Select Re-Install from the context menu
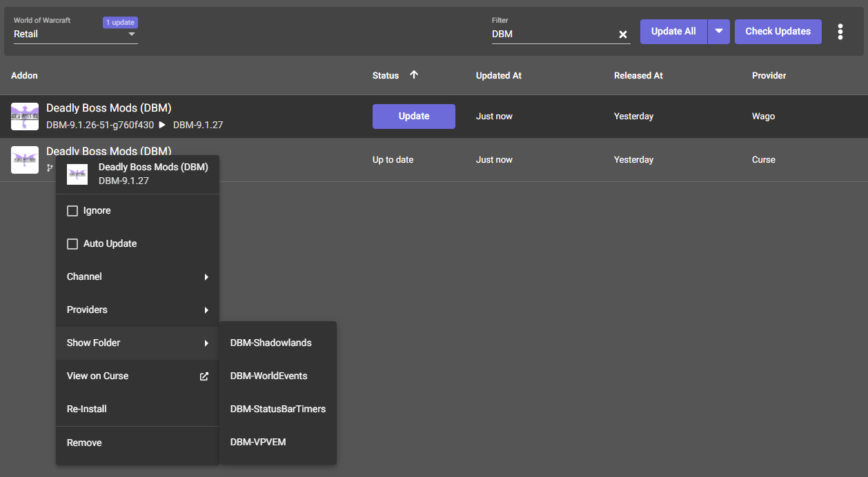The width and height of the screenshot is (868, 477). tap(86, 409)
